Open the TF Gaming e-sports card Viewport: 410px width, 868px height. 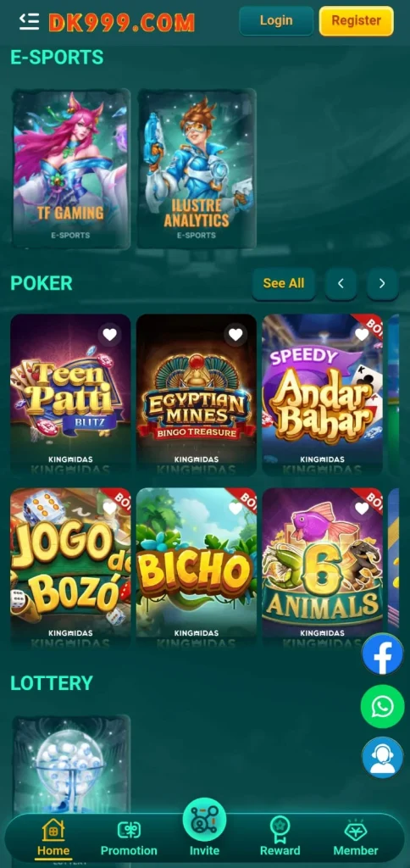click(x=71, y=169)
